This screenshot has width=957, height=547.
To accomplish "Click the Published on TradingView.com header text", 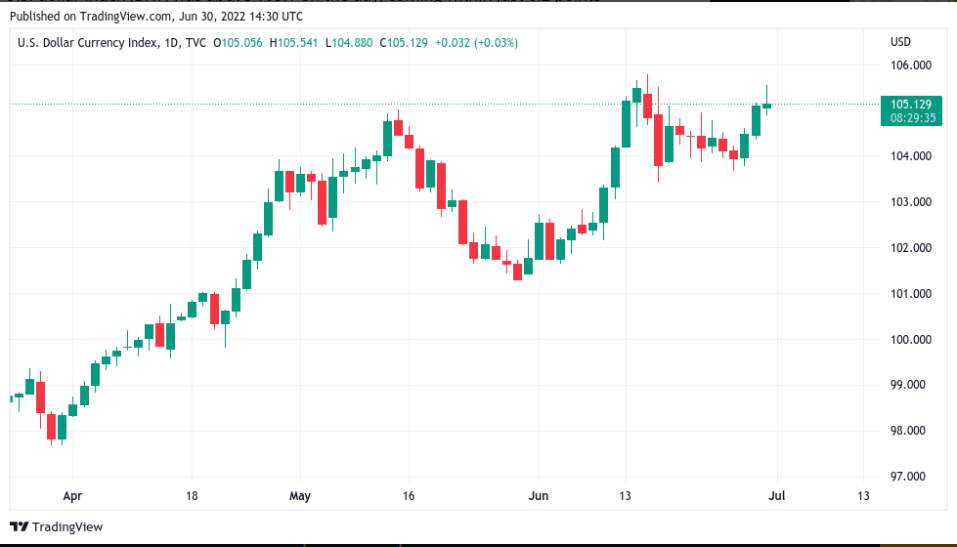I will click(x=156, y=16).
